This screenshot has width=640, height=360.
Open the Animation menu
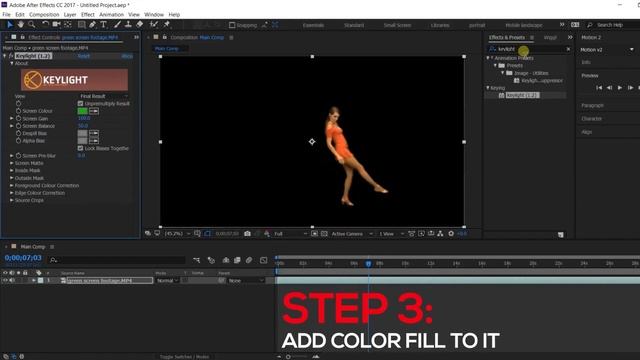(111, 15)
